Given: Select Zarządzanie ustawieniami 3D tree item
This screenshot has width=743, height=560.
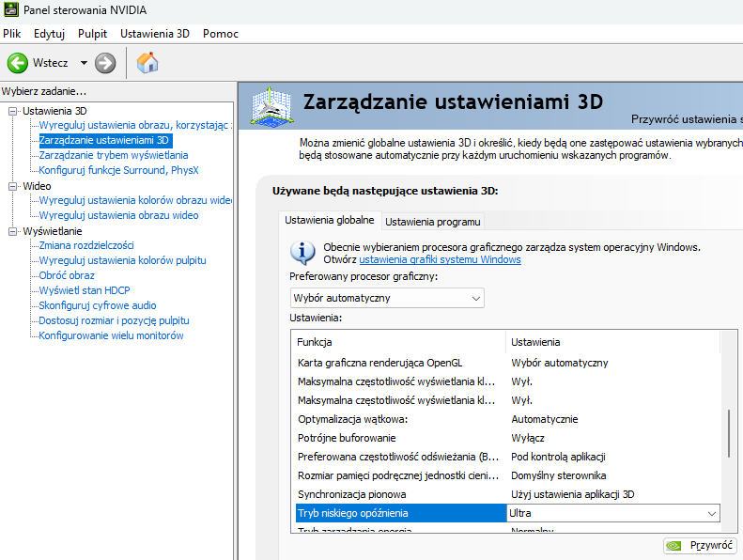Looking at the screenshot, I should pos(103,140).
